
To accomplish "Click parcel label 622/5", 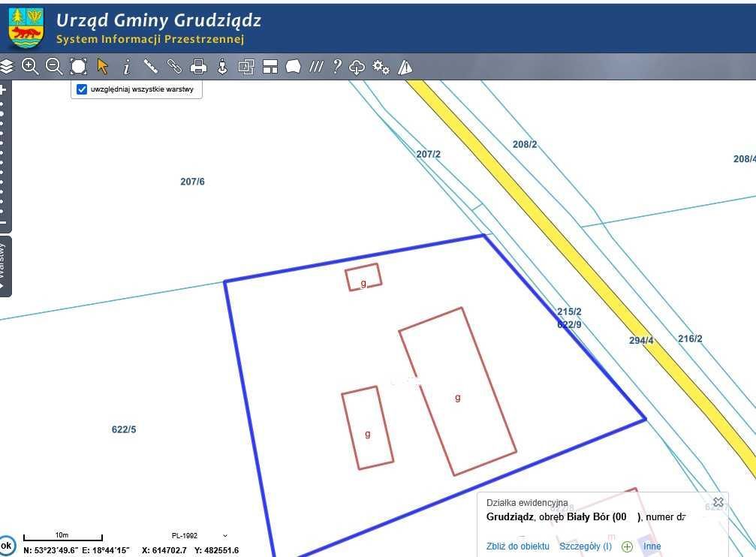I will tap(124, 429).
